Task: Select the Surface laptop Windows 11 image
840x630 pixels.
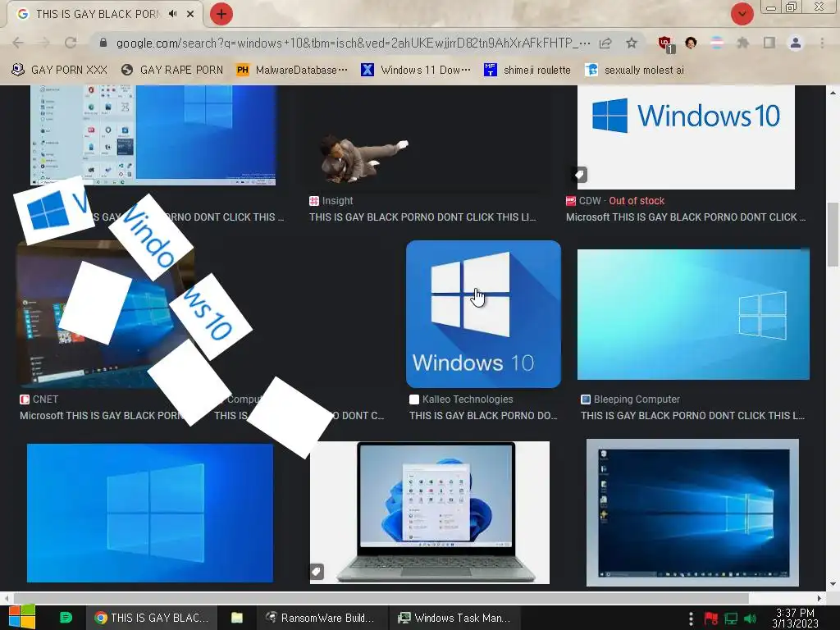Action: (x=430, y=513)
